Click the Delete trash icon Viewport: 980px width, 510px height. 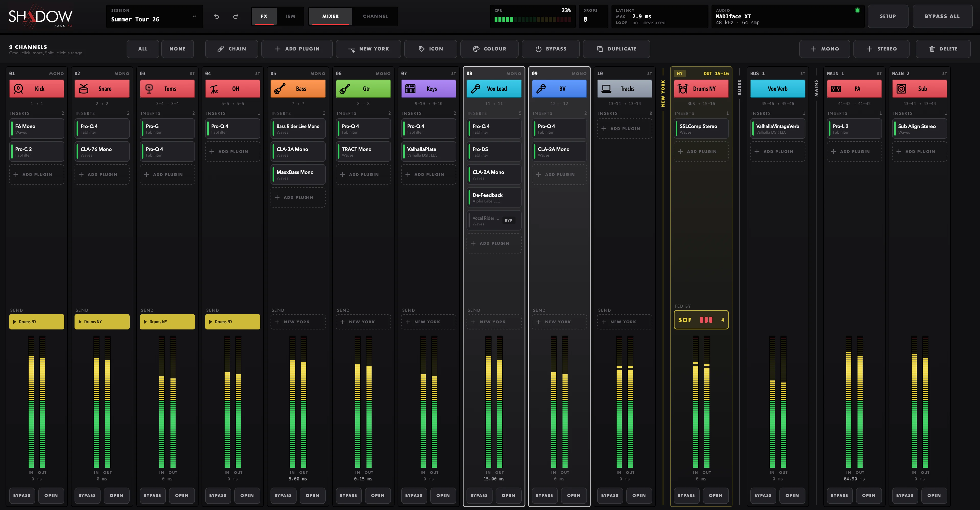pos(932,49)
